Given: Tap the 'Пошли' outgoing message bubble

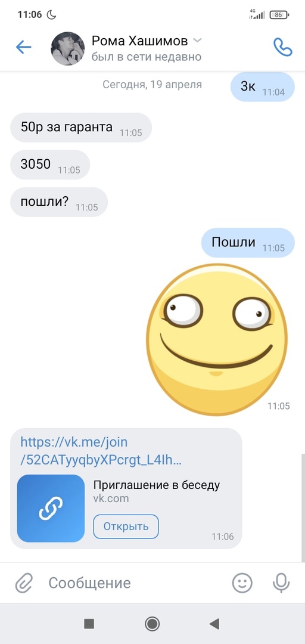Looking at the screenshot, I should 248,243.
